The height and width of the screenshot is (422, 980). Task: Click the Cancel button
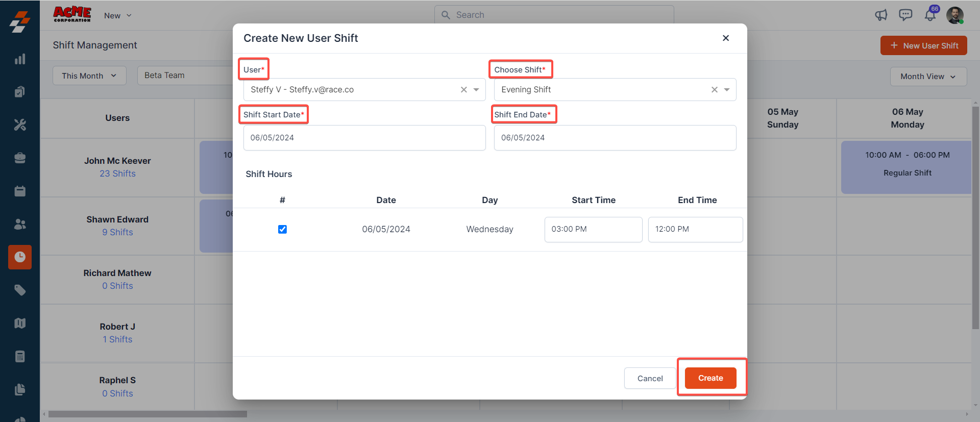[650, 378]
